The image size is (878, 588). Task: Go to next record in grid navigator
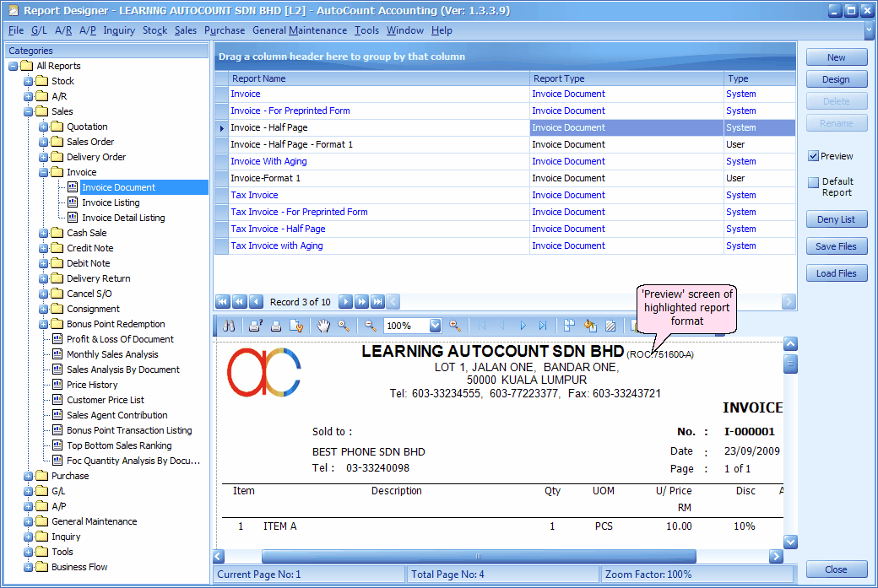click(345, 301)
